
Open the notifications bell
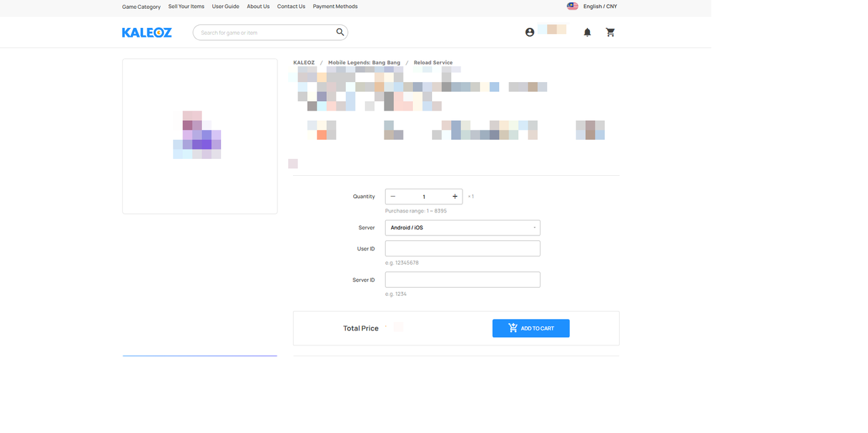(587, 32)
